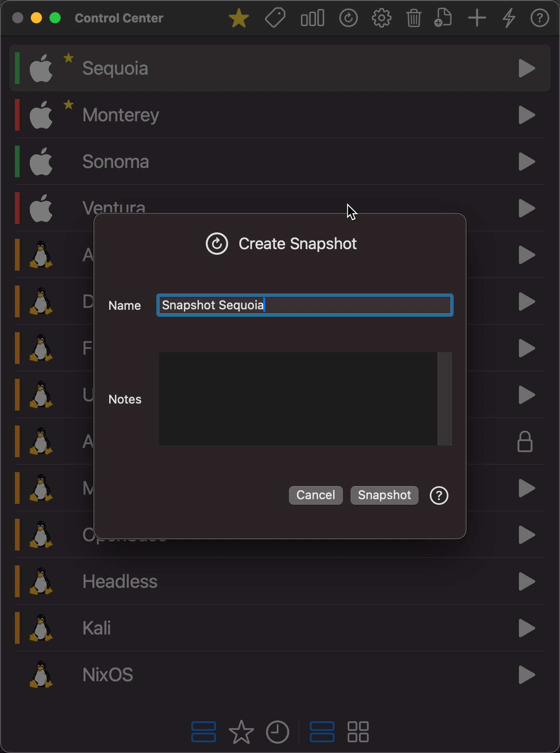Show all machines using the bottom-left rows icon
This screenshot has width=560, height=753.
(x=203, y=732)
